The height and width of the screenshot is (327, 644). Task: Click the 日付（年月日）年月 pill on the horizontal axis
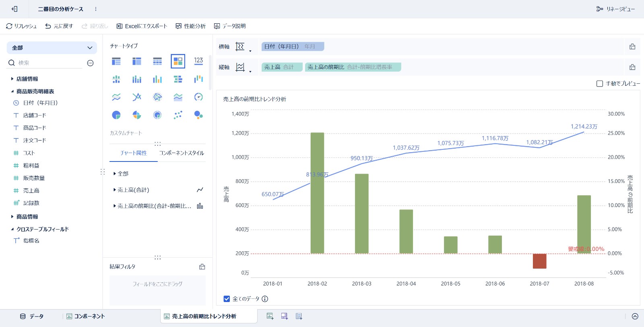293,47
